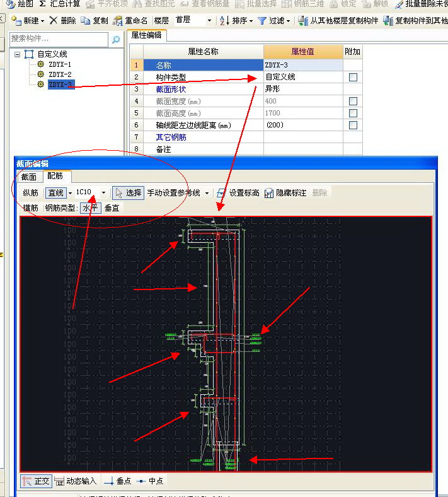Switch to the 截面 tab
Viewport: 448px width, 497px height.
pos(29,177)
